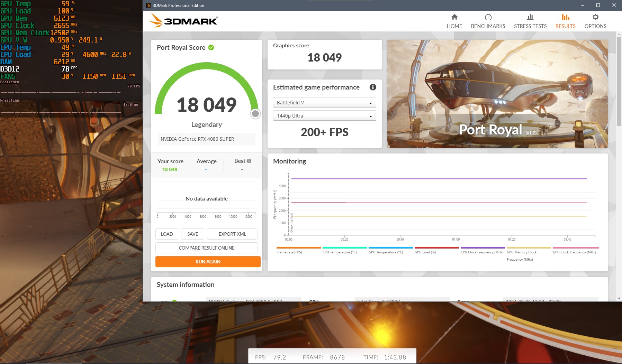The width and height of the screenshot is (622, 364).
Task: Click the large 18 049 score inside the gauge
Action: tap(207, 105)
